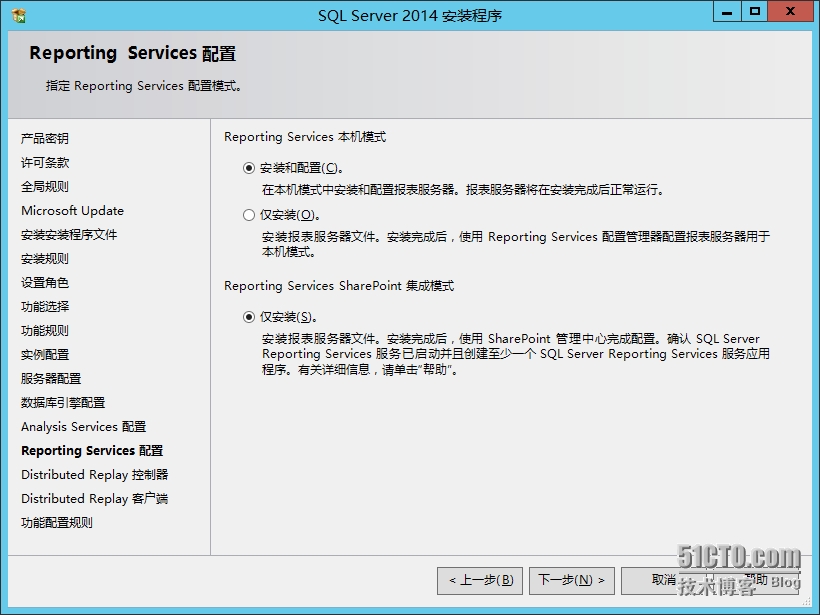Click the 上一步(B) back button
The width and height of the screenshot is (820, 615).
coord(480,580)
